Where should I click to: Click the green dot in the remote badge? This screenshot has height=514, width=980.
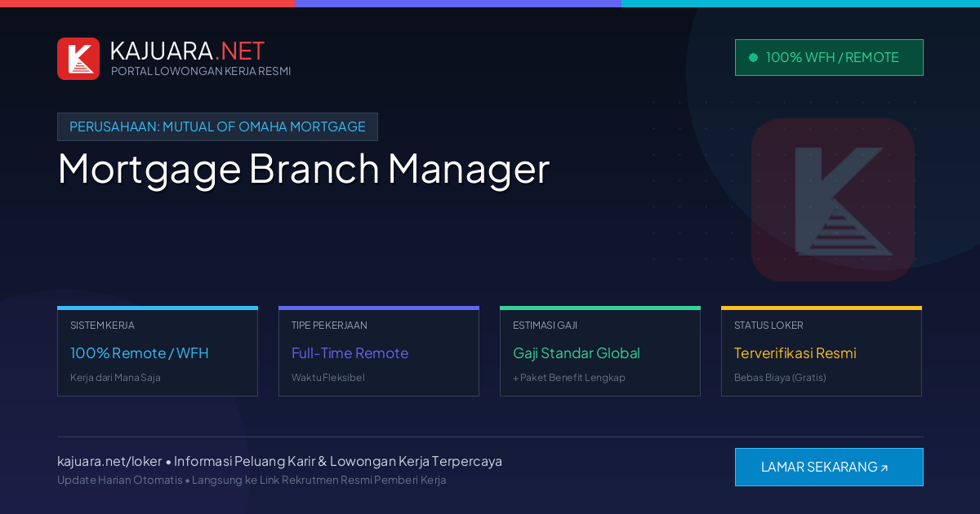click(753, 57)
